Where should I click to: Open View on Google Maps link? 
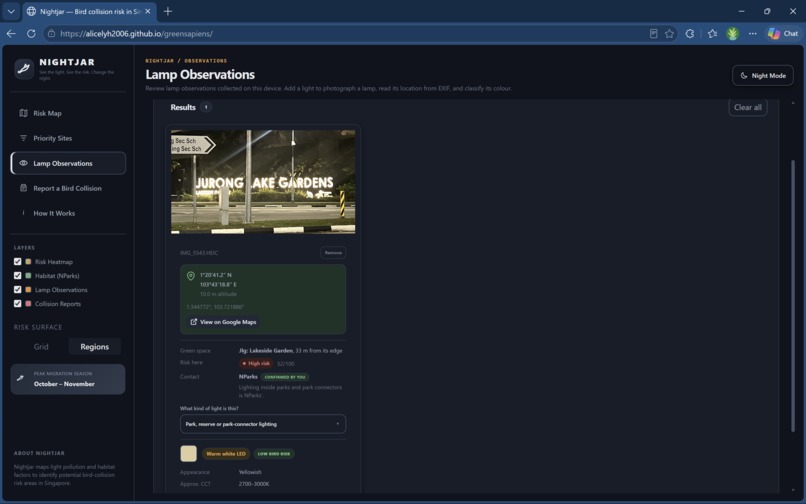[x=223, y=322]
